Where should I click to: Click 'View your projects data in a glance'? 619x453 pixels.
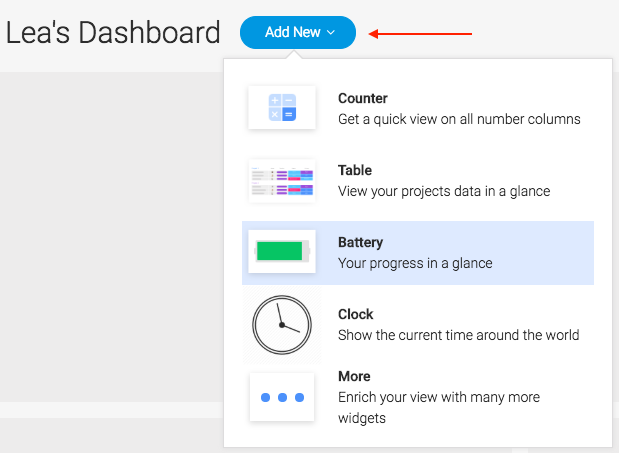(444, 191)
